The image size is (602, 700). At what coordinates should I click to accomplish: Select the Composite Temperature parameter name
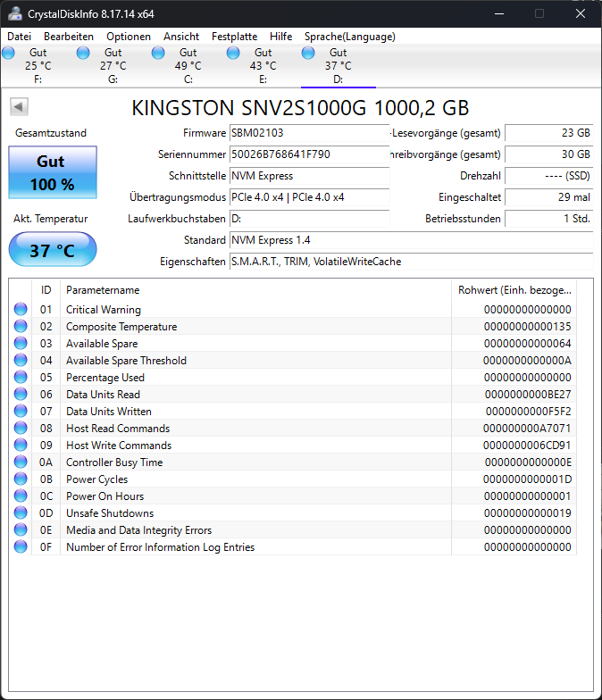click(121, 327)
